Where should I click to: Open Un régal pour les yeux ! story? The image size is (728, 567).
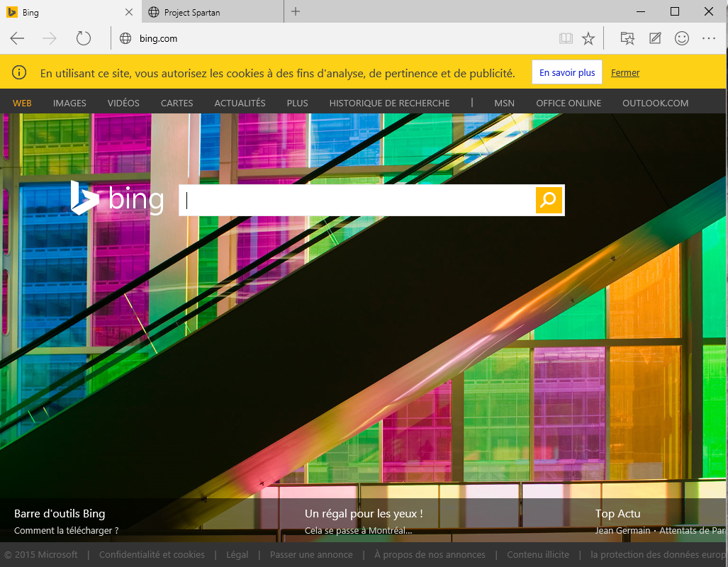364,514
